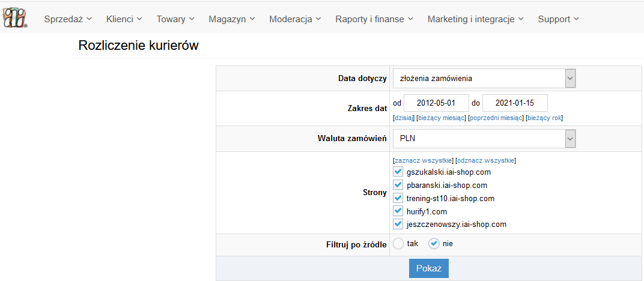
Task: Select nie for Filtruj po źródle
Action: (x=434, y=244)
